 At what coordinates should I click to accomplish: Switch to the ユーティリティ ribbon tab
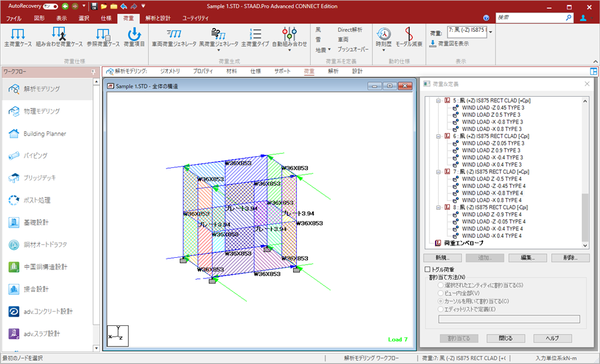[196, 18]
